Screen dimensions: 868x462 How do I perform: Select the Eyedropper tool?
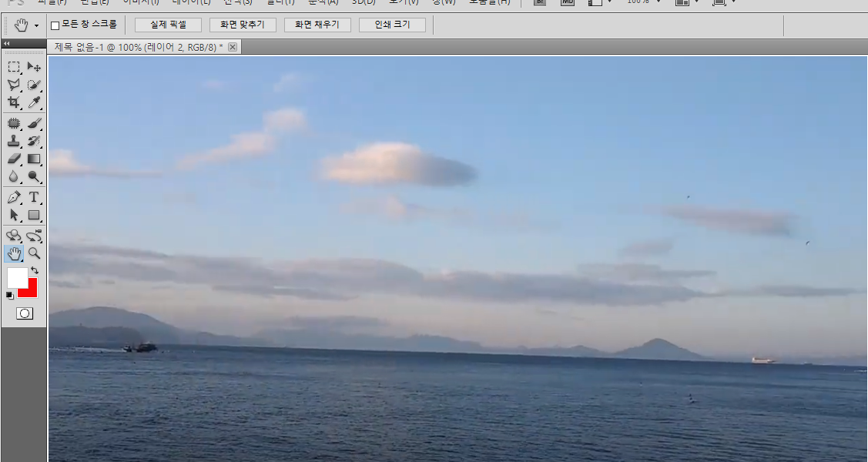(x=35, y=102)
